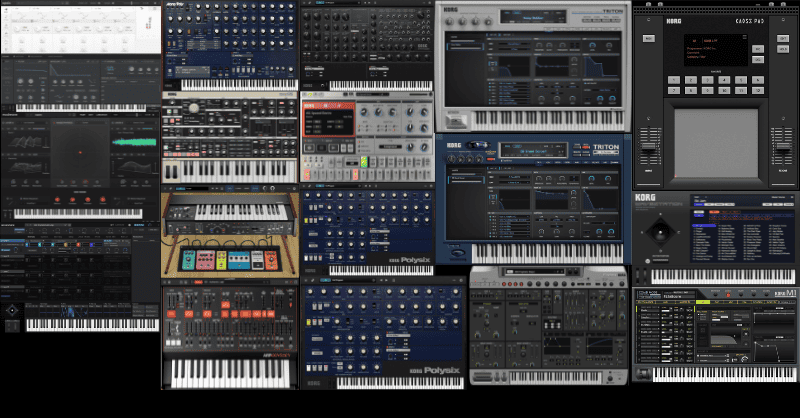This screenshot has width=800, height=418.
Task: Click the teal effect pedal on the pedalboard
Action: (x=188, y=259)
